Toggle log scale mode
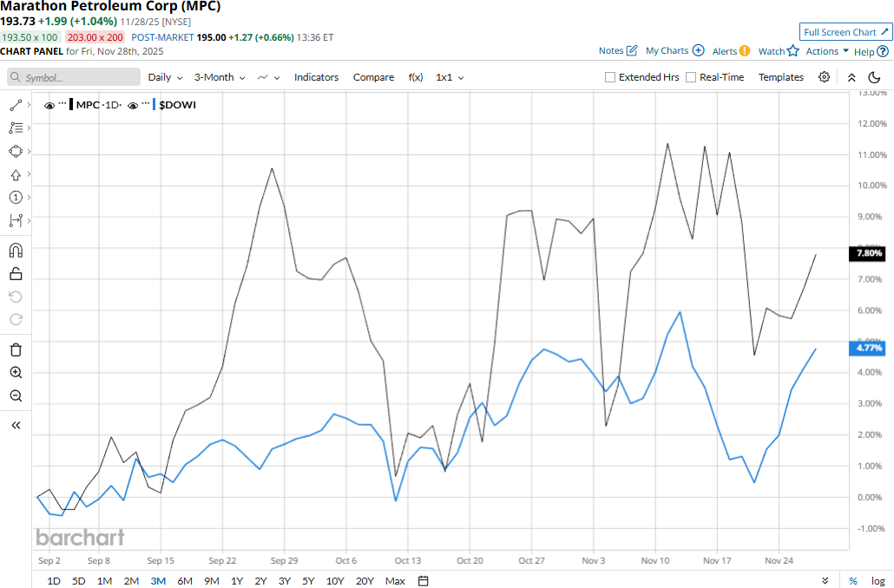 (x=878, y=580)
